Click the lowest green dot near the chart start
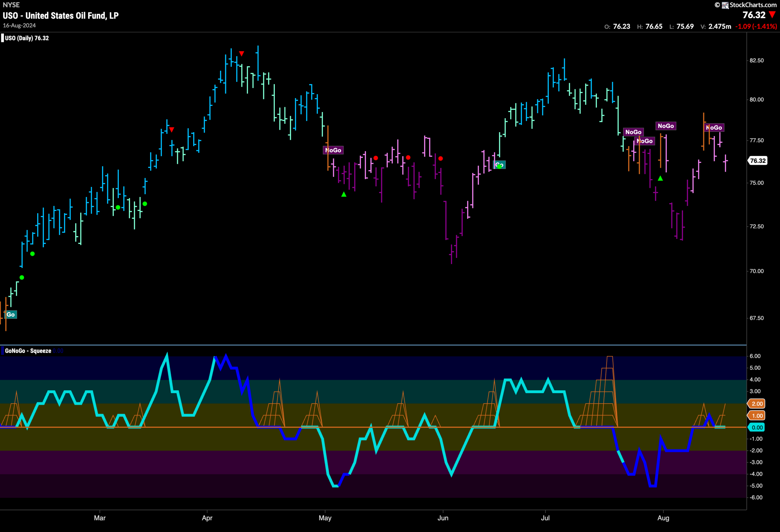This screenshot has height=532, width=780. pos(22,277)
